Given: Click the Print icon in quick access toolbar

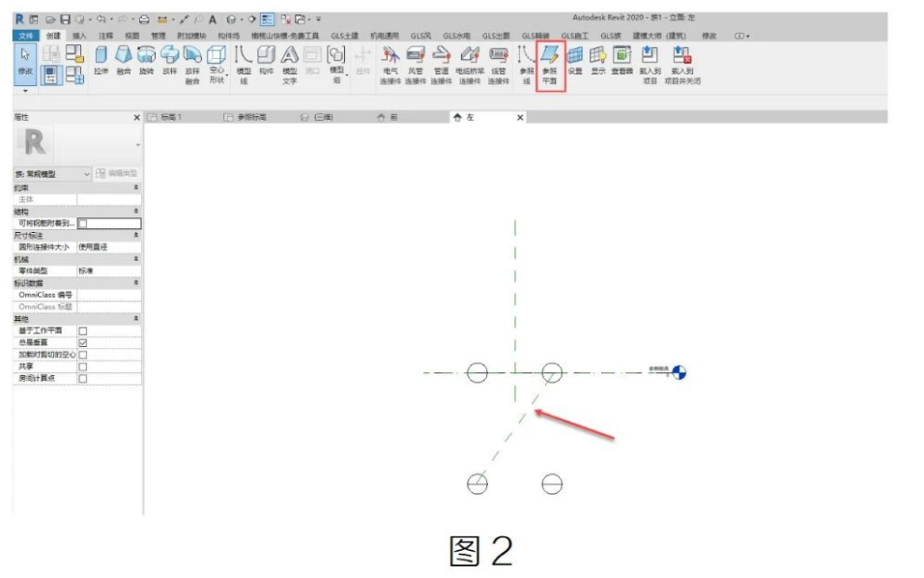Looking at the screenshot, I should coord(144,19).
